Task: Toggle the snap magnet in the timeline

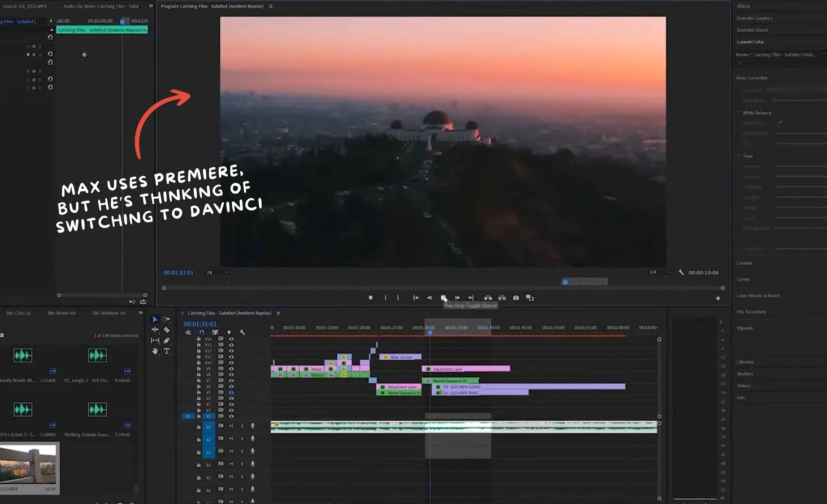Action: [202, 332]
